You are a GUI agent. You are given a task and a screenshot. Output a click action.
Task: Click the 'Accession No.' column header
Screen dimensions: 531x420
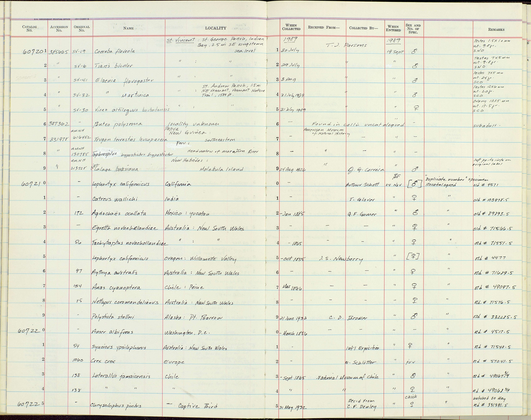[x=59, y=29]
